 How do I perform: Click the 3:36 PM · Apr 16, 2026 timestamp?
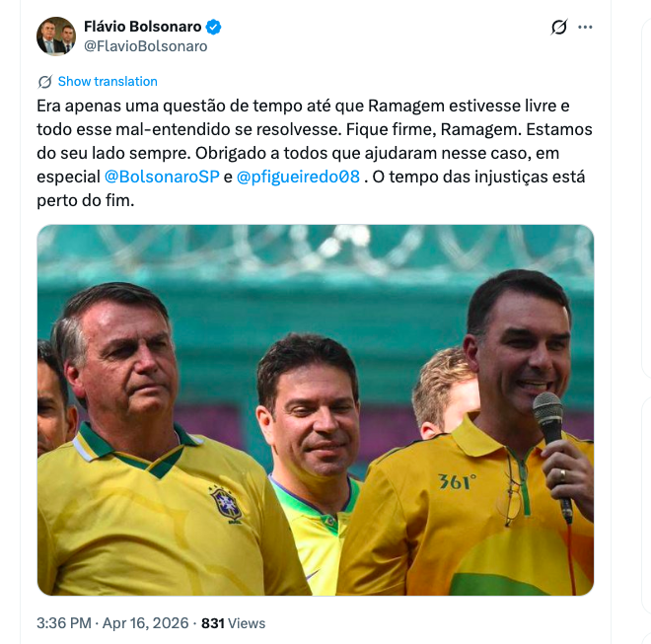pos(112,623)
